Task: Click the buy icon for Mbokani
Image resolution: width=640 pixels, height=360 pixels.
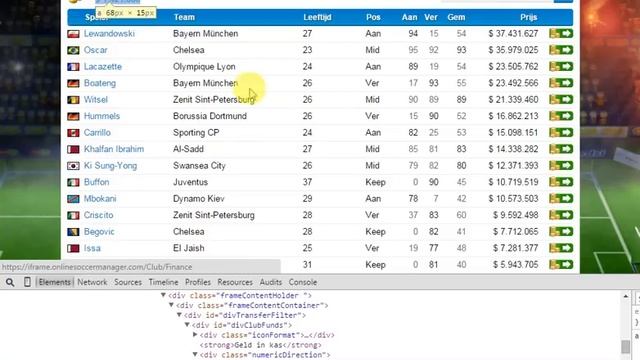Action: (561, 199)
